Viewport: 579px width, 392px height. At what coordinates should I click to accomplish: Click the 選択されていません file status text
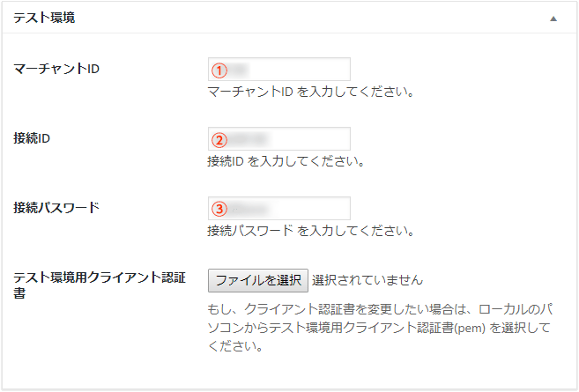(367, 280)
